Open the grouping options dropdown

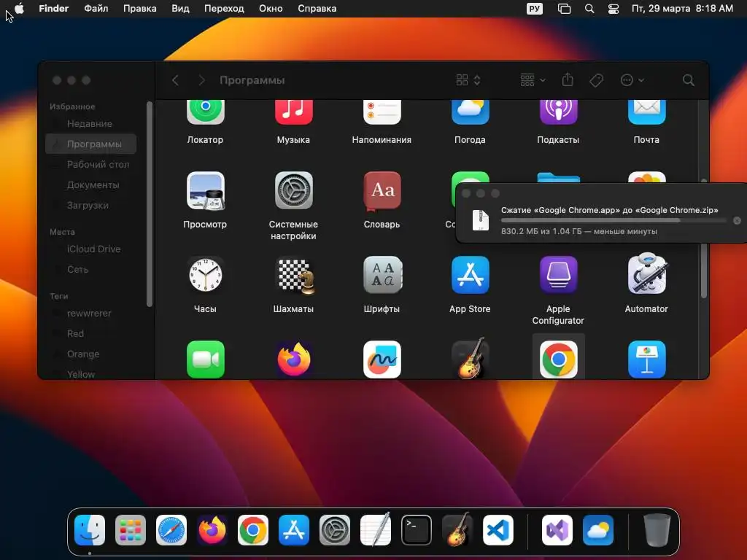pyautogui.click(x=533, y=80)
